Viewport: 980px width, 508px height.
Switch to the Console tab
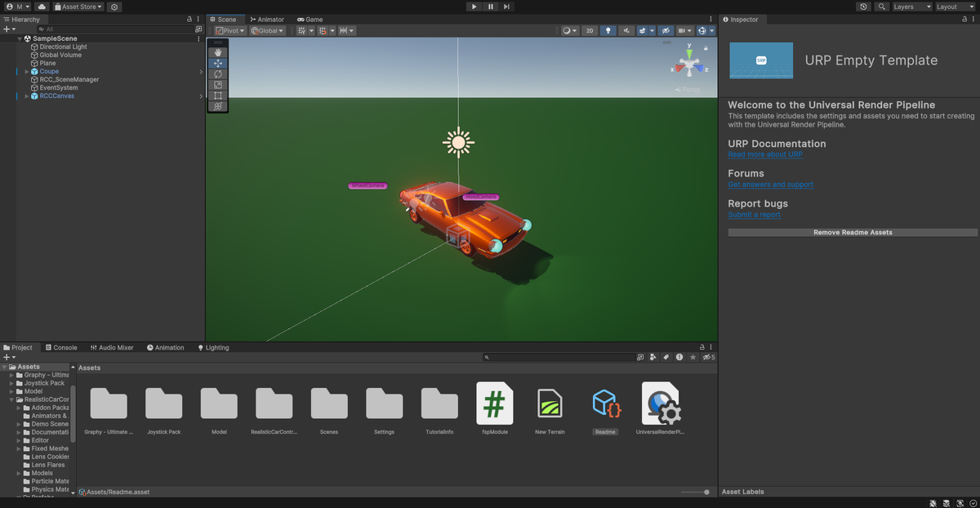60,348
